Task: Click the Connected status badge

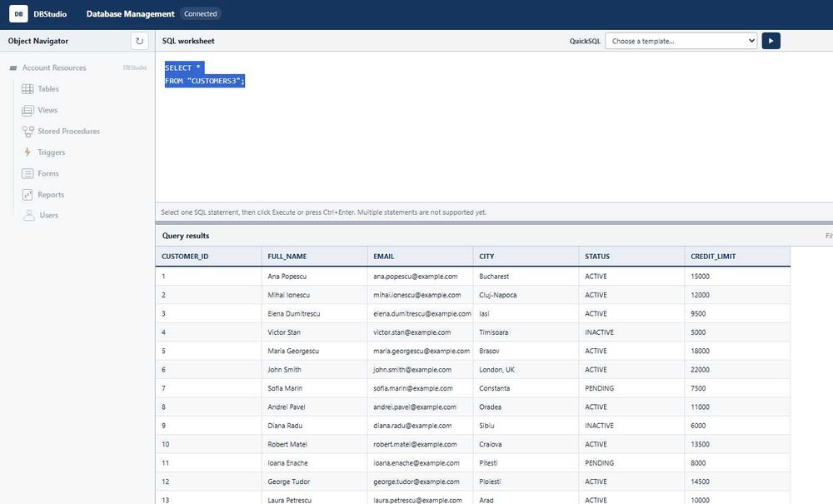Action: [x=200, y=14]
